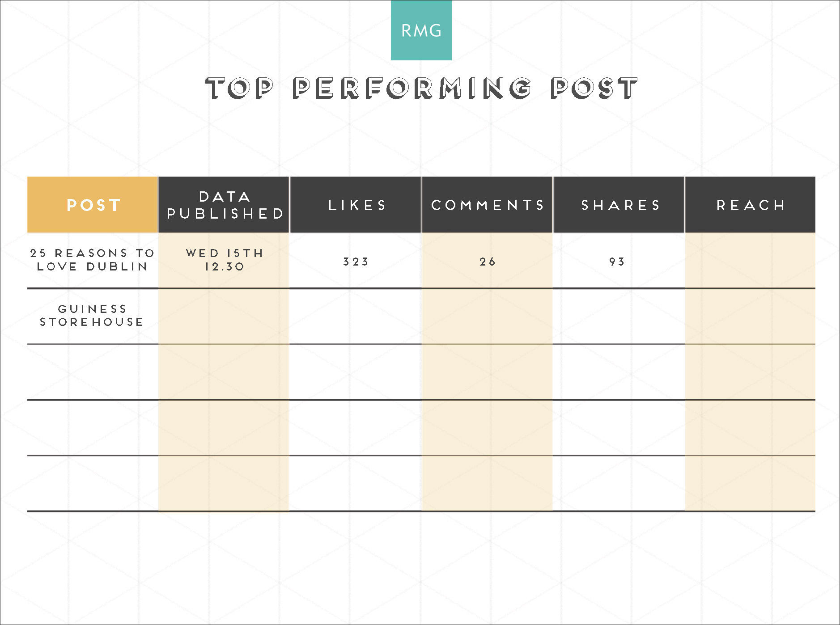Viewport: 840px width, 625px height.
Task: Click the 25 Reasons to Love Dublin post
Action: tap(92, 260)
